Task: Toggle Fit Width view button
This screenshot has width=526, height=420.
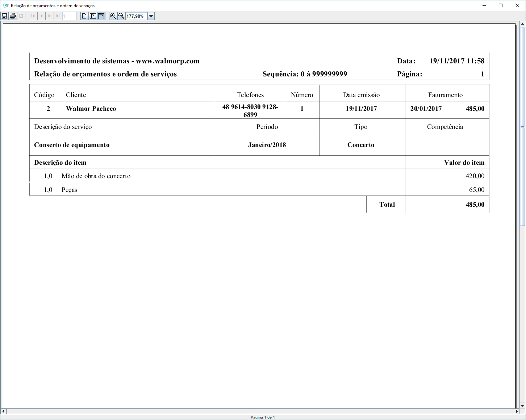Action: [101, 16]
